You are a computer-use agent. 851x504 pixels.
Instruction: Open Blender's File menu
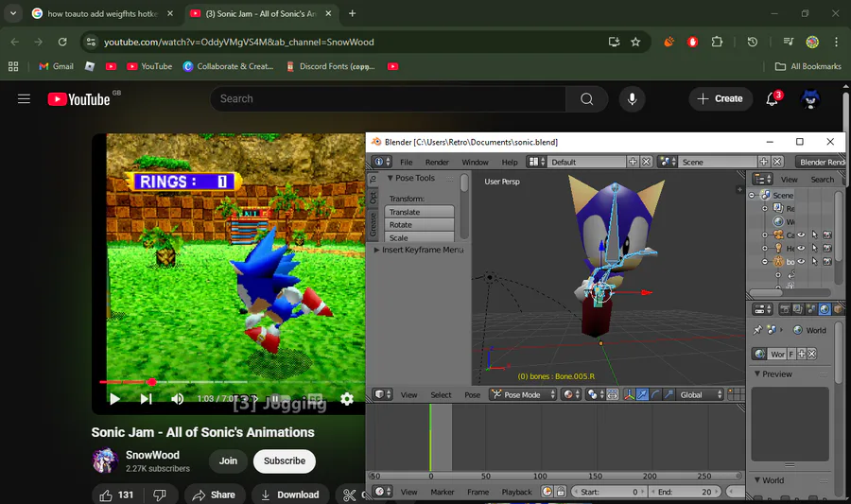point(406,162)
